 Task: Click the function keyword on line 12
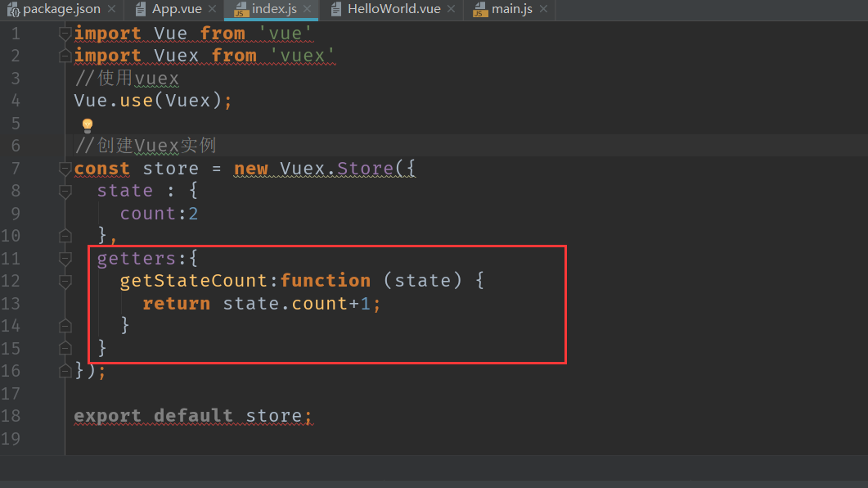(x=326, y=281)
